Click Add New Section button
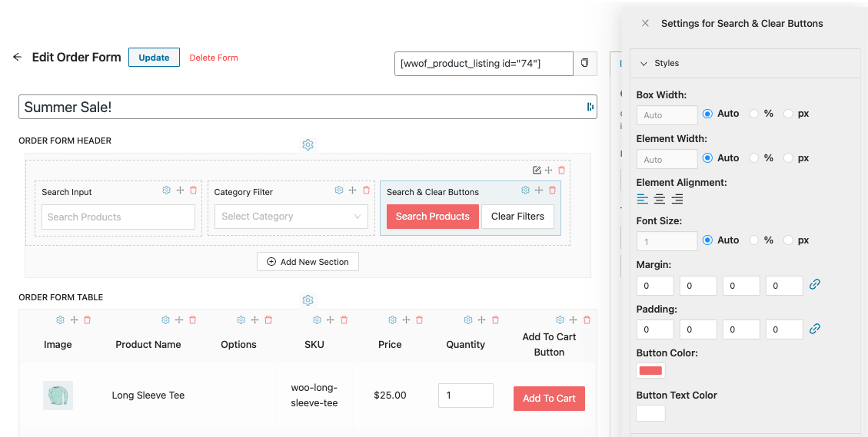Viewport: 868px width, 437px height. pos(308,262)
